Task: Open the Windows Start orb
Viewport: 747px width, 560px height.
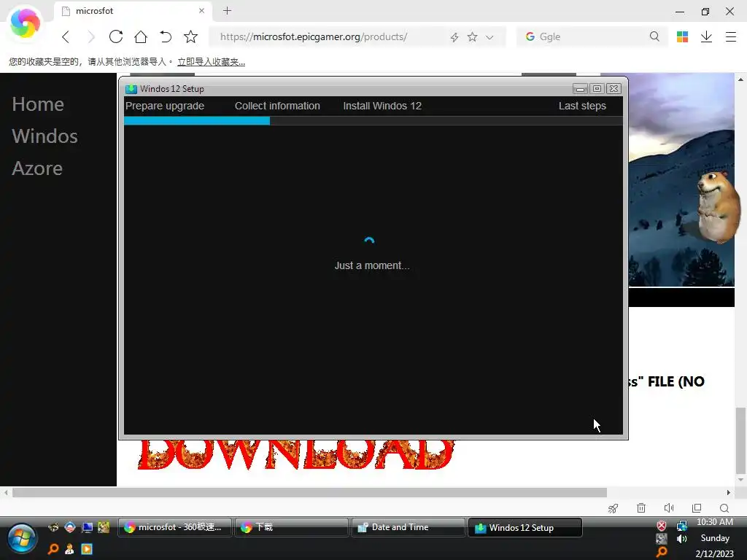Action: pyautogui.click(x=21, y=539)
